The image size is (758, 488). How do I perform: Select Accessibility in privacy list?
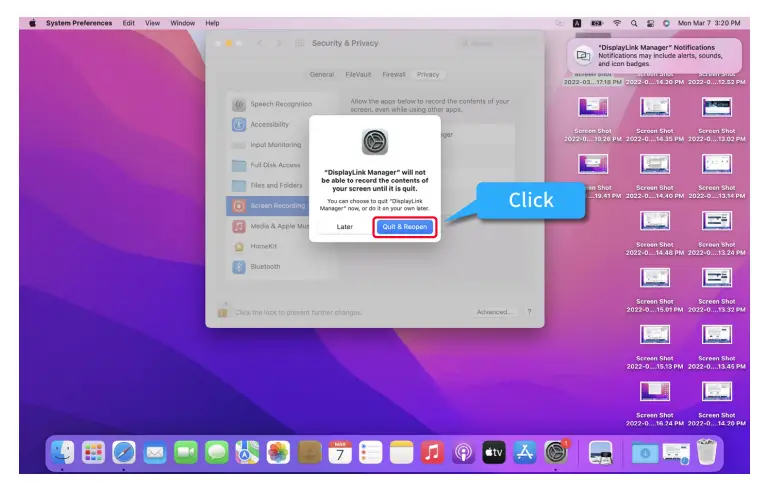coord(268,124)
